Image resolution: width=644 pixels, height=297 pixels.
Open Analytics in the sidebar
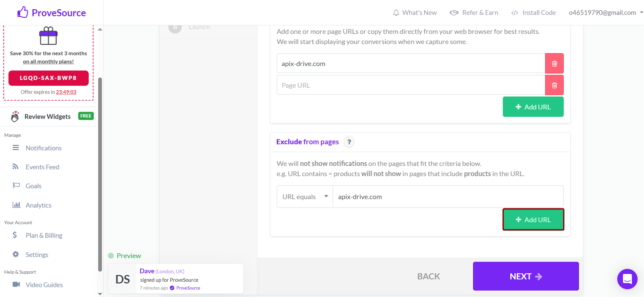[39, 205]
